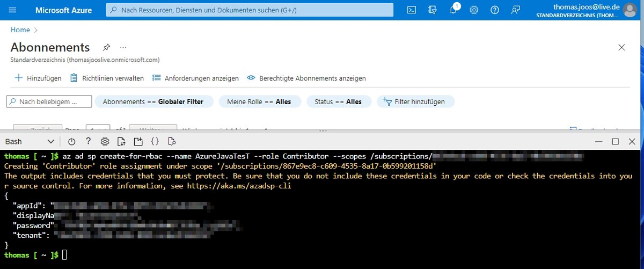Open the Status == Alles filter
This screenshot has width=644, height=269.
(338, 101)
